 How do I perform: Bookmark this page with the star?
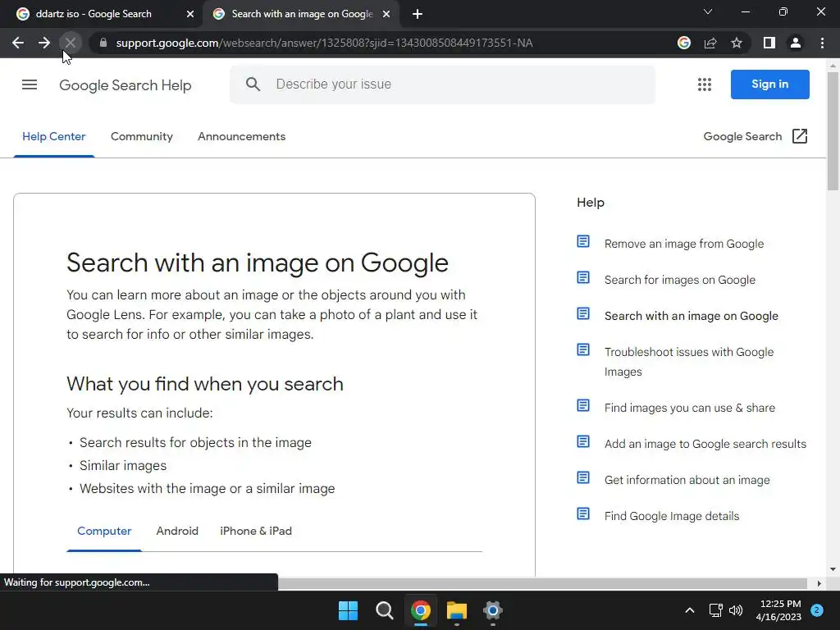tap(737, 43)
